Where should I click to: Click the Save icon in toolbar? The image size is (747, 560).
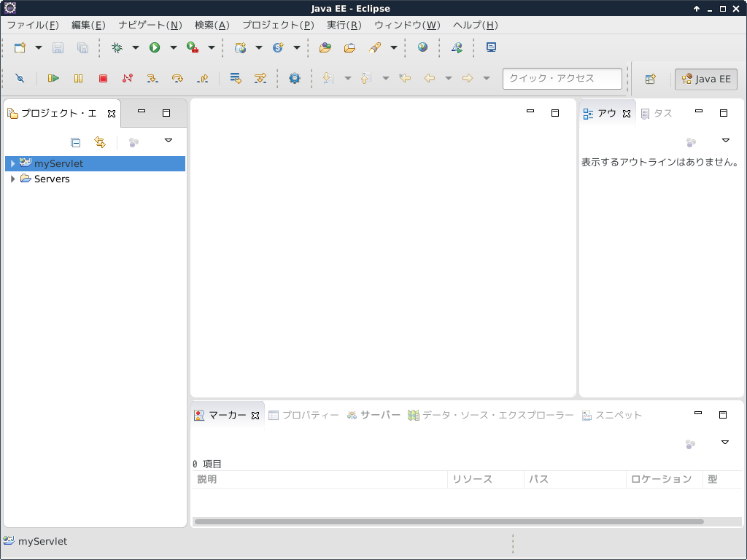58,47
